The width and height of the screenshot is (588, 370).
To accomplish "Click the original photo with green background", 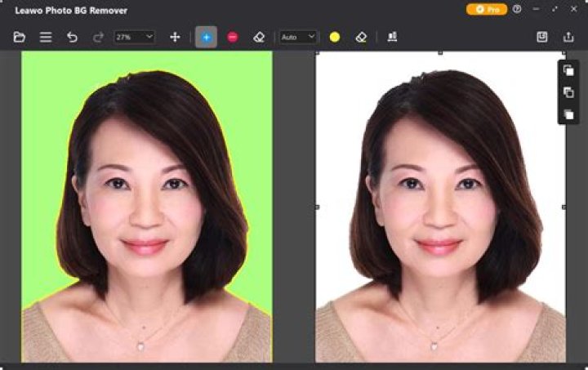I will click(147, 207).
